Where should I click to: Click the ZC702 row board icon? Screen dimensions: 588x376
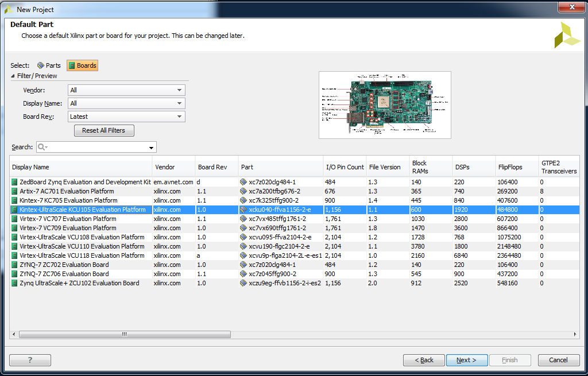14,265
